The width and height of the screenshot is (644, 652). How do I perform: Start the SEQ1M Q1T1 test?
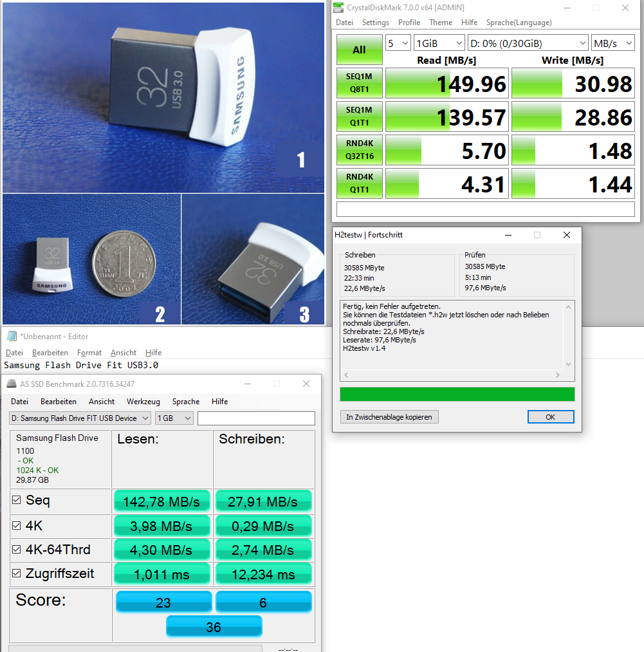tap(359, 116)
